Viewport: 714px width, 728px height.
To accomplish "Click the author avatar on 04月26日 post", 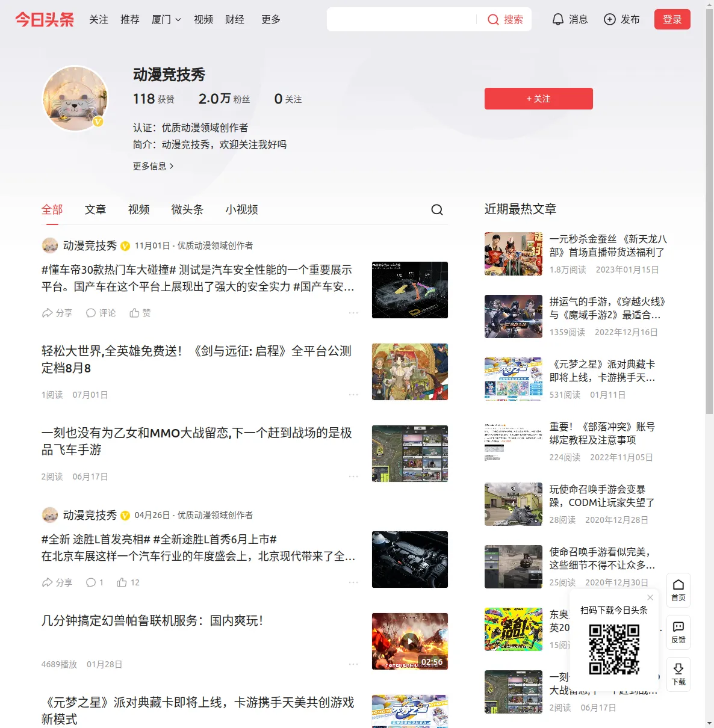I will pyautogui.click(x=50, y=515).
